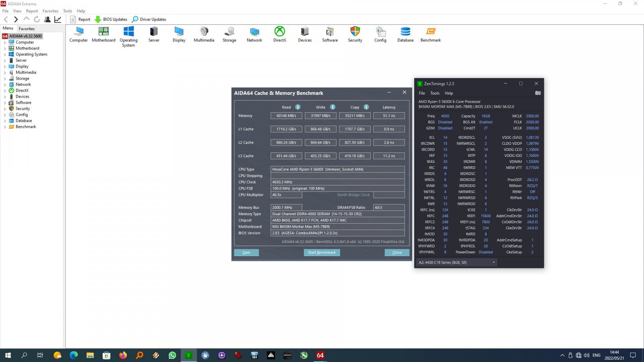The height and width of the screenshot is (362, 644).
Task: Click Report toolbar button
Action: pos(80,19)
